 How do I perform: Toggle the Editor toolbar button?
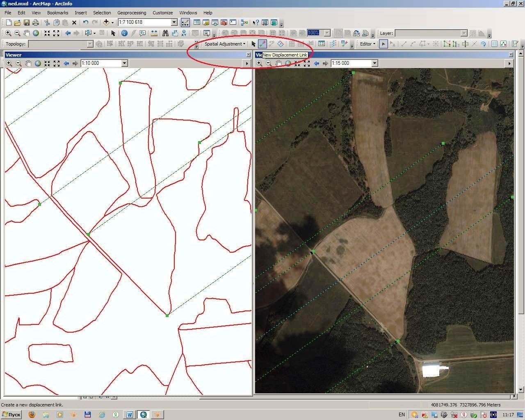[x=185, y=23]
